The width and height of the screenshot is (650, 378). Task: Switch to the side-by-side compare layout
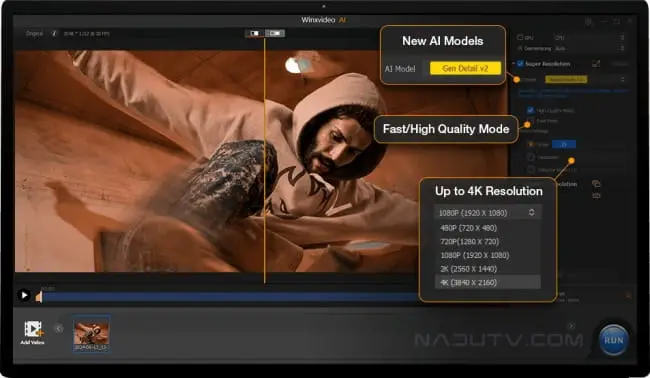(x=275, y=33)
